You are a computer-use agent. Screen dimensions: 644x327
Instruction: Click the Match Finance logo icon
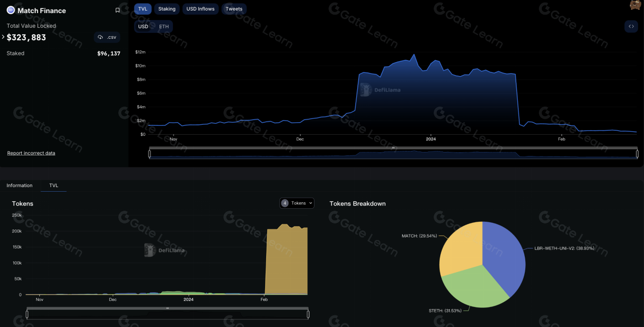pyautogui.click(x=11, y=10)
